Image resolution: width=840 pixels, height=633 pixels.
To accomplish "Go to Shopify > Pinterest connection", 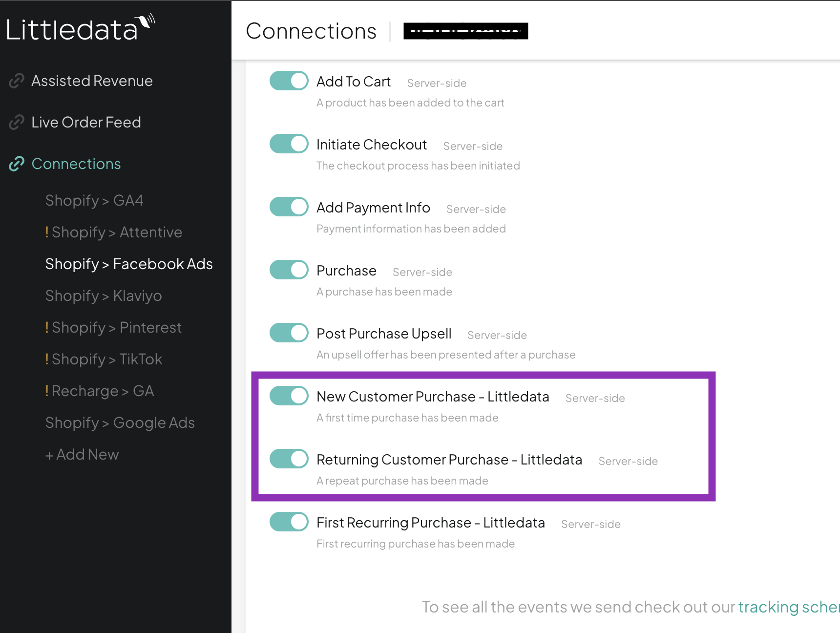I will point(117,328).
